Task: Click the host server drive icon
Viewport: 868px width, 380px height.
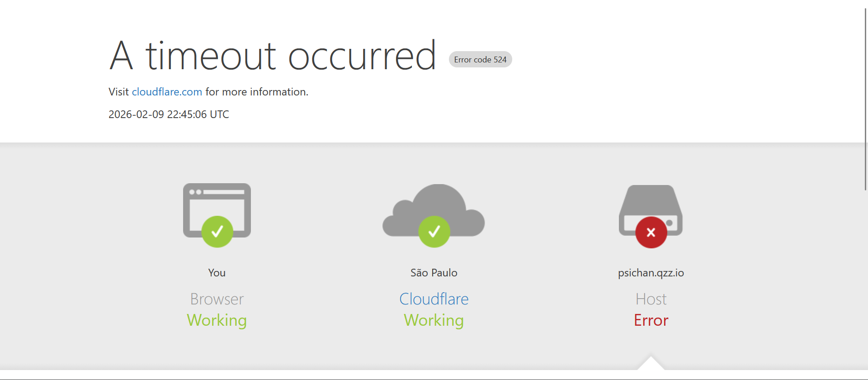Action: coord(651,209)
